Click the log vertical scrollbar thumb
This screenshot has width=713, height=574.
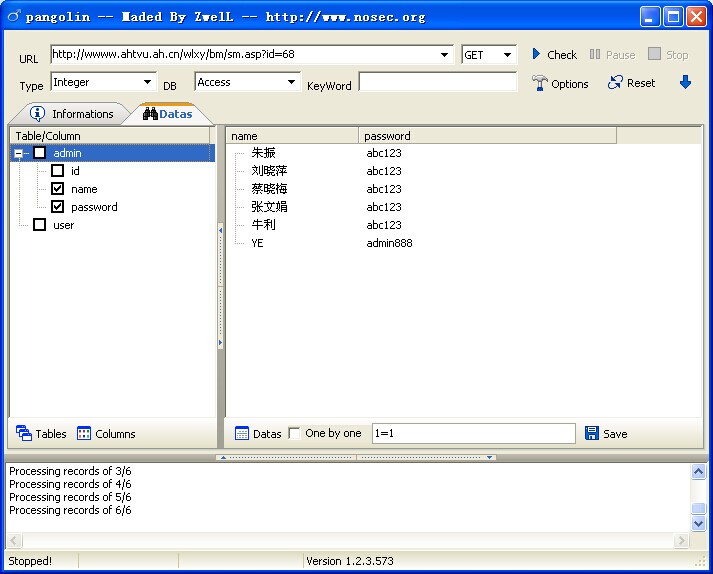tap(698, 508)
